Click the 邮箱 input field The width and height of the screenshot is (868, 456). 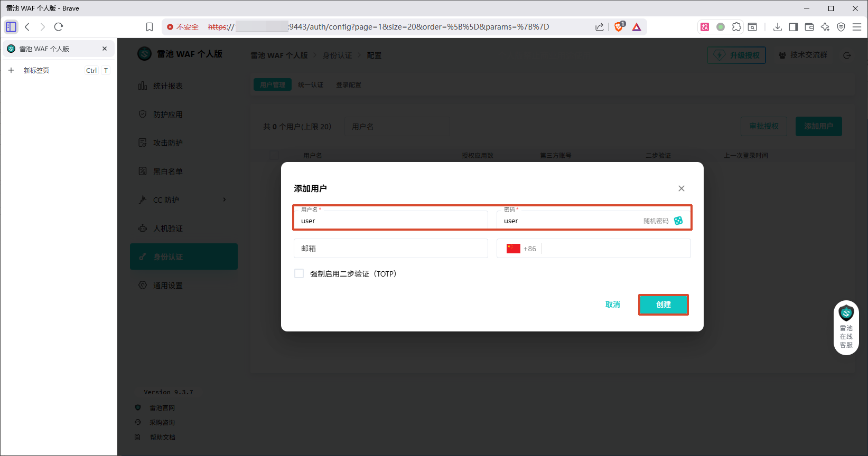391,249
